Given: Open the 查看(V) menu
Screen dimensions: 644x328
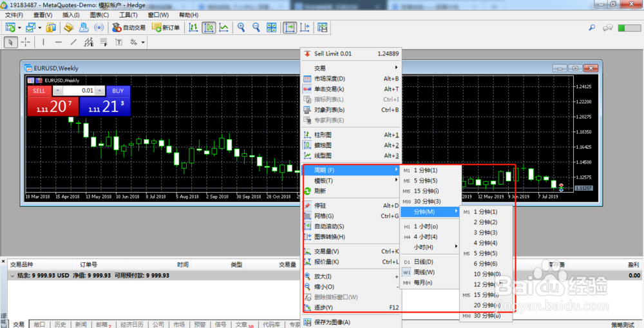Looking at the screenshot, I should [43, 15].
